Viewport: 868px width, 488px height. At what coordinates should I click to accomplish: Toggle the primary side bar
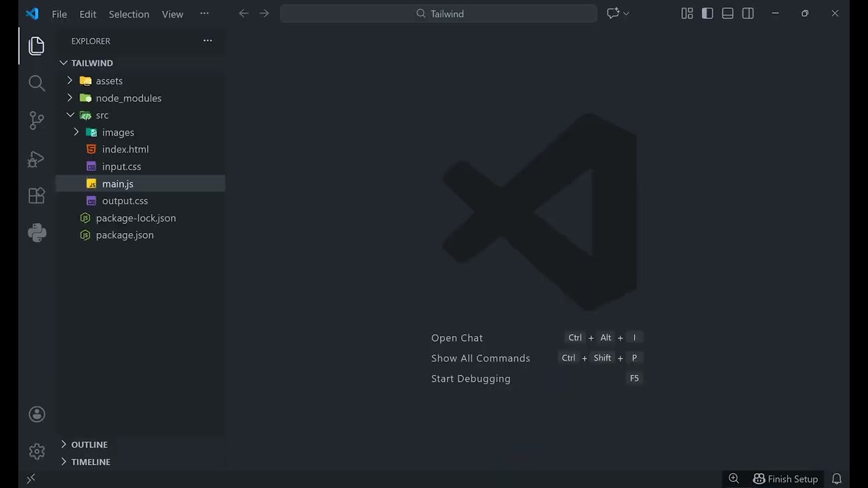click(x=707, y=14)
